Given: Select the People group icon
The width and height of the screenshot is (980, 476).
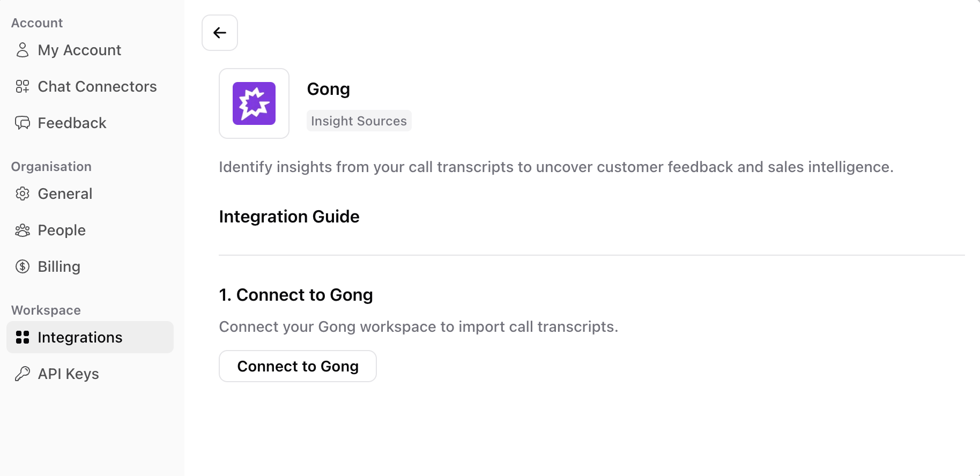Looking at the screenshot, I should (x=23, y=230).
